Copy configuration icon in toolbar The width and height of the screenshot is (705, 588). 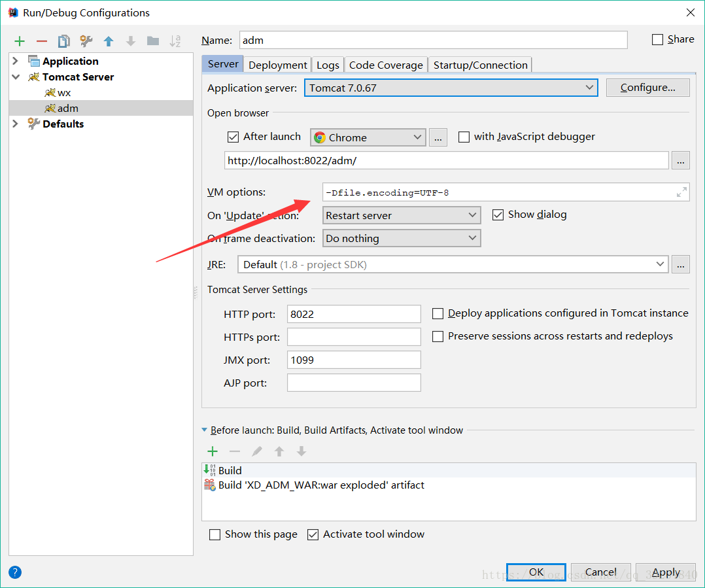coord(64,41)
